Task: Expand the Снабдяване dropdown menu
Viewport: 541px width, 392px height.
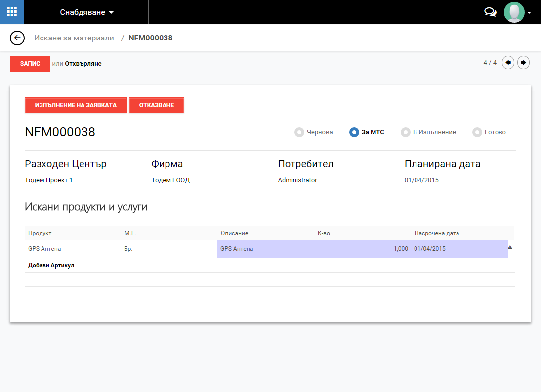Action: tap(87, 12)
